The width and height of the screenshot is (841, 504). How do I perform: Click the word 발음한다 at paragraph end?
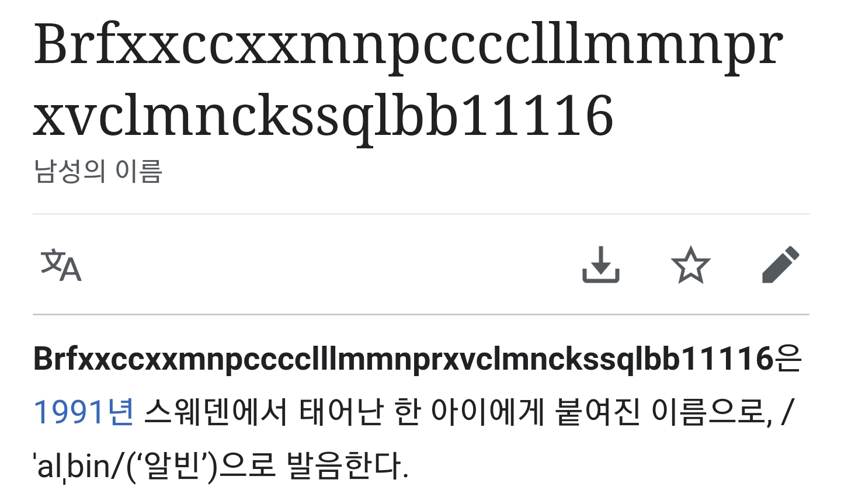[x=347, y=466]
